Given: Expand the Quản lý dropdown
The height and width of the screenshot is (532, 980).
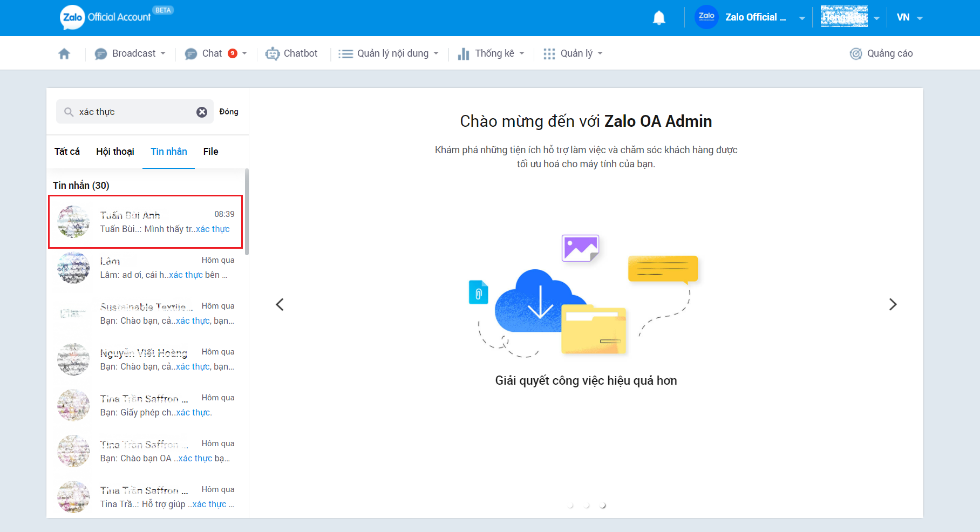Looking at the screenshot, I should [600, 53].
